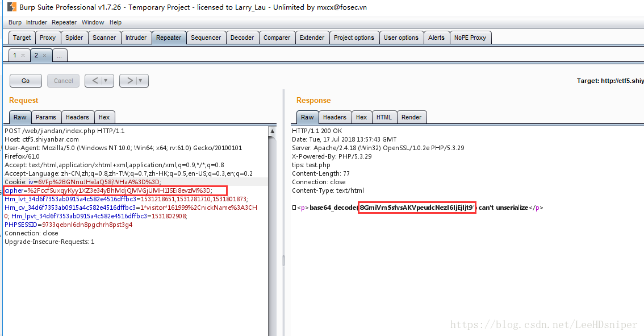Show response Hex view
This screenshot has height=336, width=644.
(x=361, y=117)
